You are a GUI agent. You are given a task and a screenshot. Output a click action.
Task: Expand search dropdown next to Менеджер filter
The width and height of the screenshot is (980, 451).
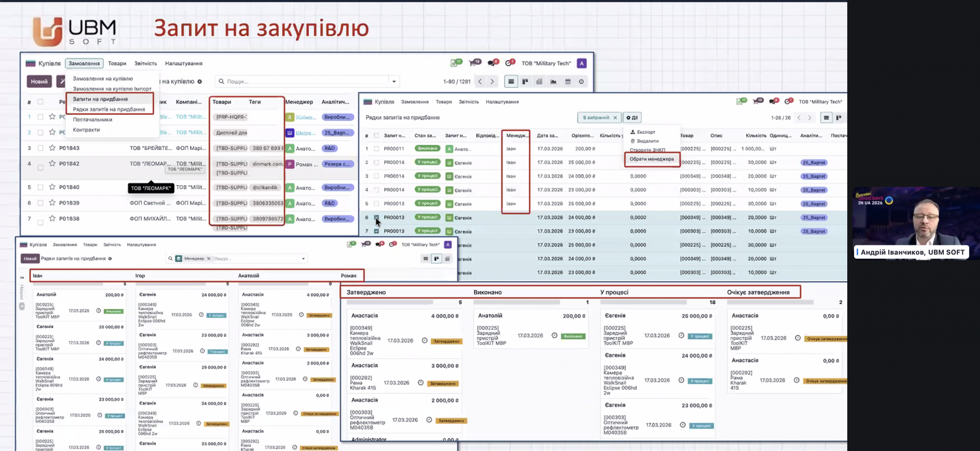click(303, 259)
